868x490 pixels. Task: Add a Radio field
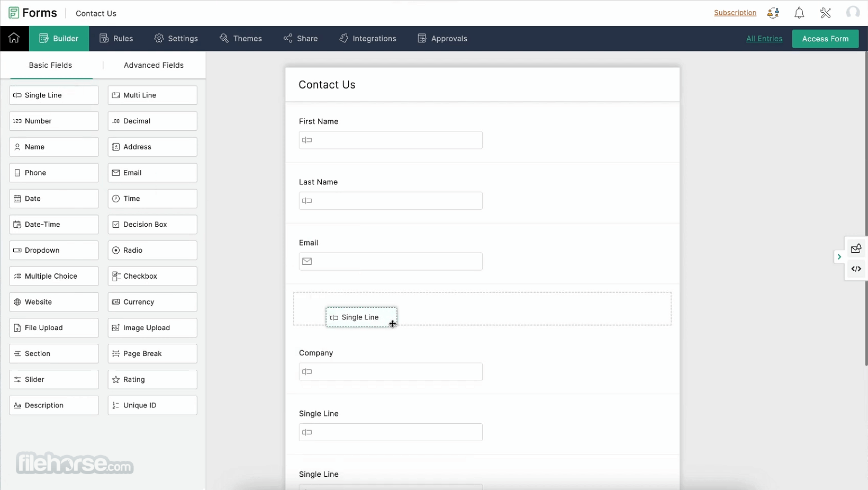click(152, 250)
